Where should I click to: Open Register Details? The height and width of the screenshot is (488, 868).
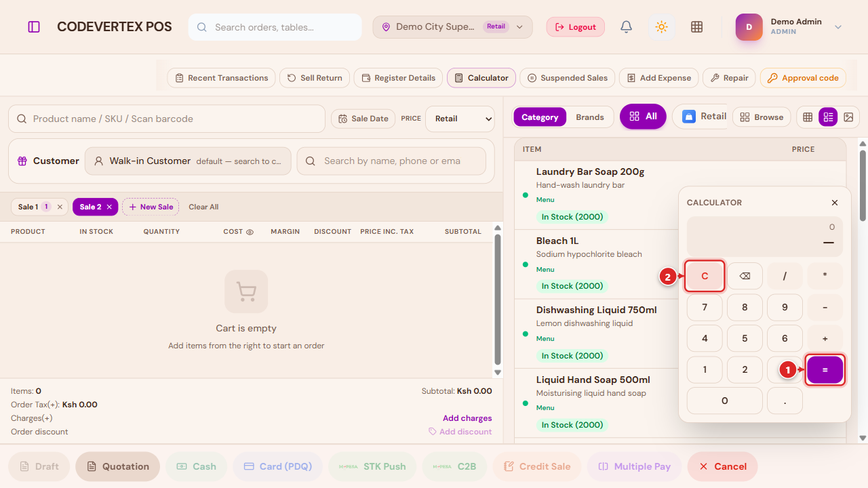399,78
